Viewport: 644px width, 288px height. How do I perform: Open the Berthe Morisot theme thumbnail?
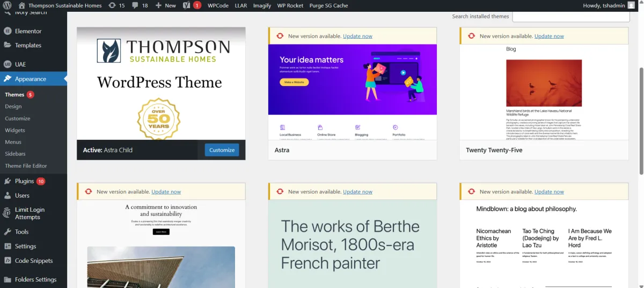[x=353, y=244]
